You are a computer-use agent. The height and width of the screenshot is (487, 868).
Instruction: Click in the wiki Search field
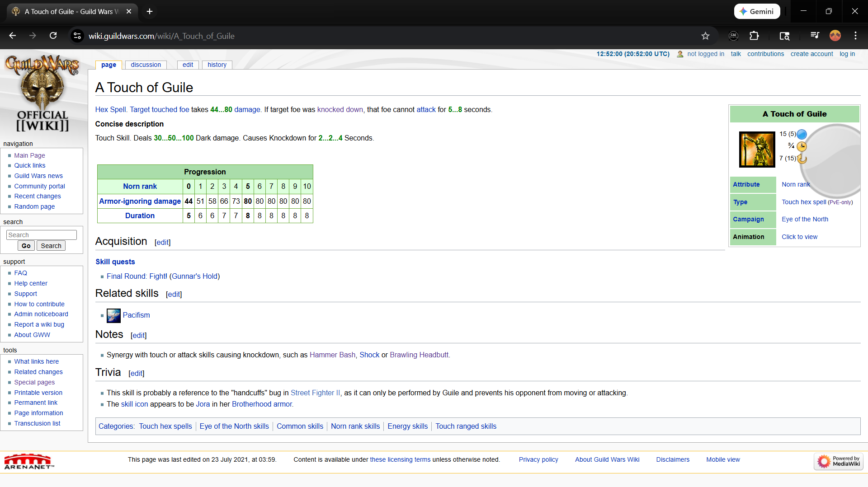[42, 235]
